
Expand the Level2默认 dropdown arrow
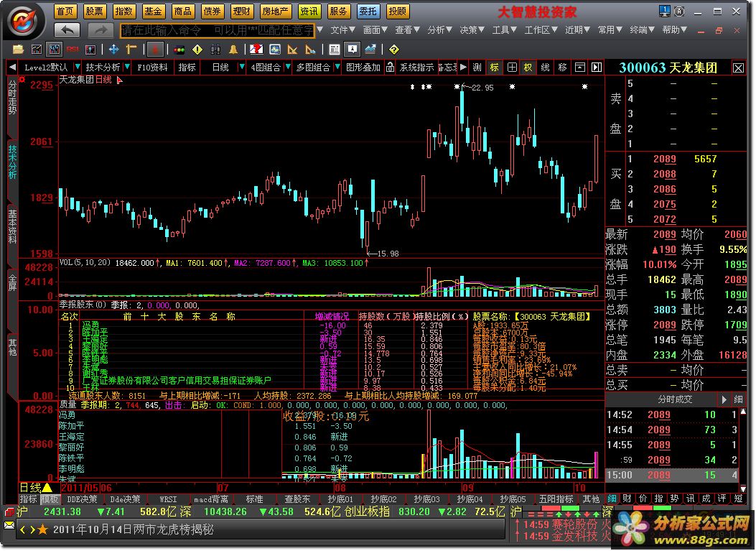[x=78, y=67]
